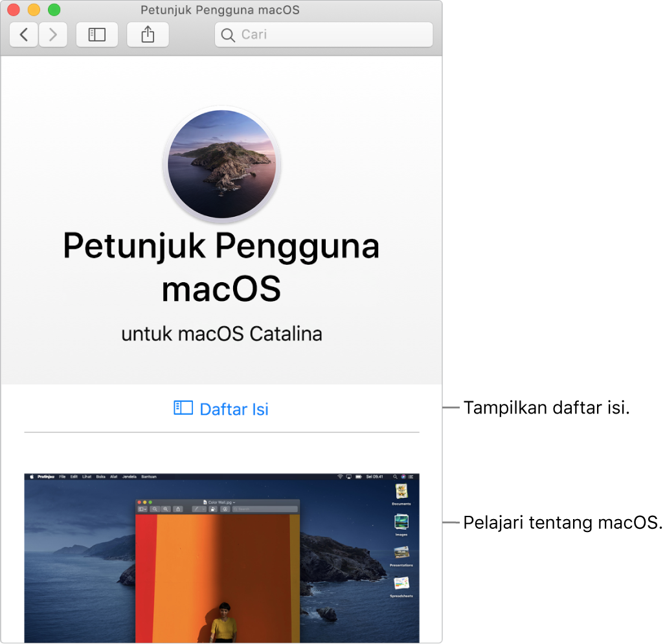Click the Wi-Fi icon in the menu bar
The height and width of the screenshot is (644, 665).
(341, 476)
